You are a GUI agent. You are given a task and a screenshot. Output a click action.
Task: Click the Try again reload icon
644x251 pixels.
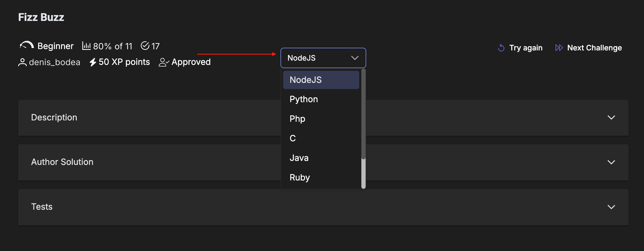tap(501, 48)
